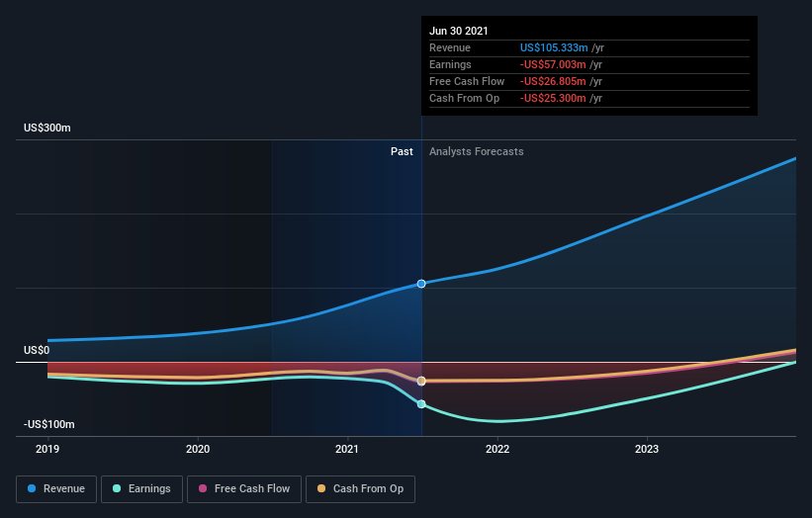Image resolution: width=812 pixels, height=518 pixels.
Task: Click the Revenue data point on Jun 30 2021
Action: click(x=421, y=284)
